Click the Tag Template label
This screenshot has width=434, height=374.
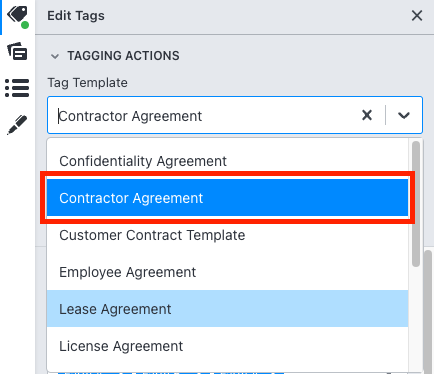[87, 83]
